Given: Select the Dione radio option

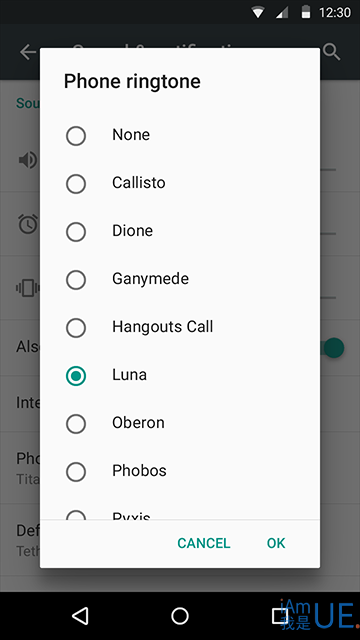Looking at the screenshot, I should pyautogui.click(x=76, y=231).
